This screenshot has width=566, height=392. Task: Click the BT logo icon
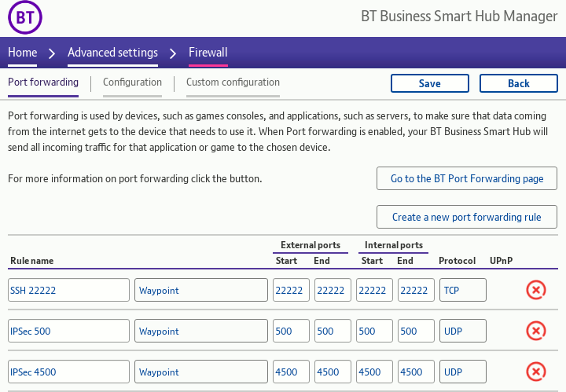tap(25, 17)
